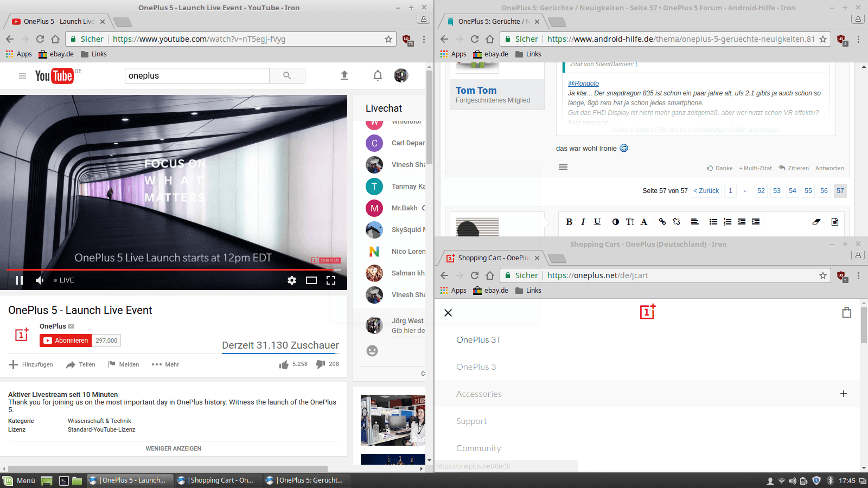This screenshot has width=868, height=488.
Task: Click Hinzufügen under the video
Action: pos(31,364)
